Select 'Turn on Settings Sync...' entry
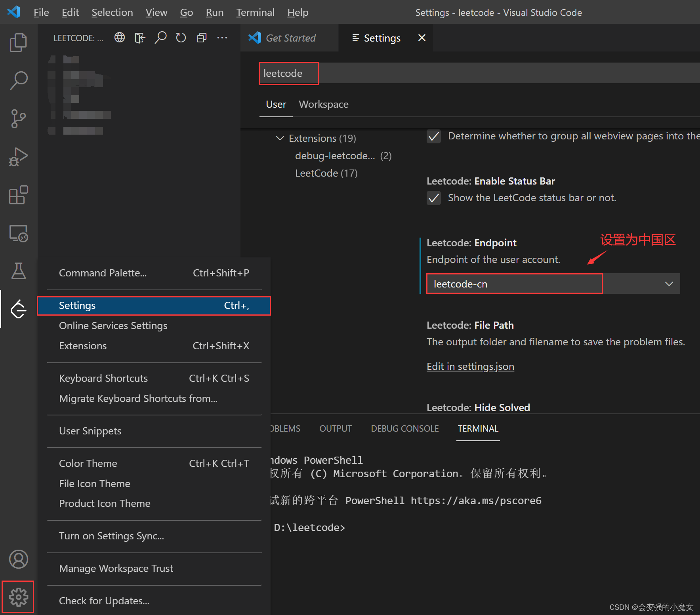Image resolution: width=700 pixels, height=615 pixels. (x=111, y=536)
